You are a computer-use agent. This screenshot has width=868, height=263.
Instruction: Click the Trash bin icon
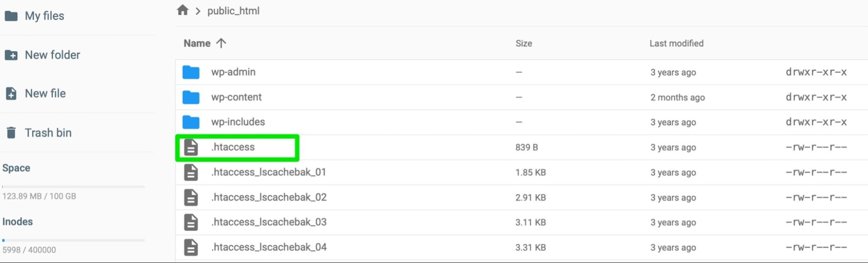(x=11, y=133)
